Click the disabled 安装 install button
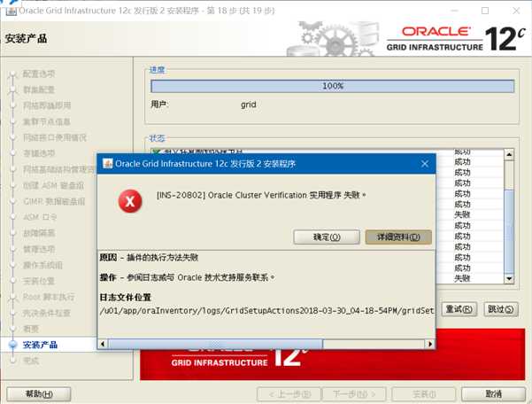The height and width of the screenshot is (404, 532). point(423,394)
